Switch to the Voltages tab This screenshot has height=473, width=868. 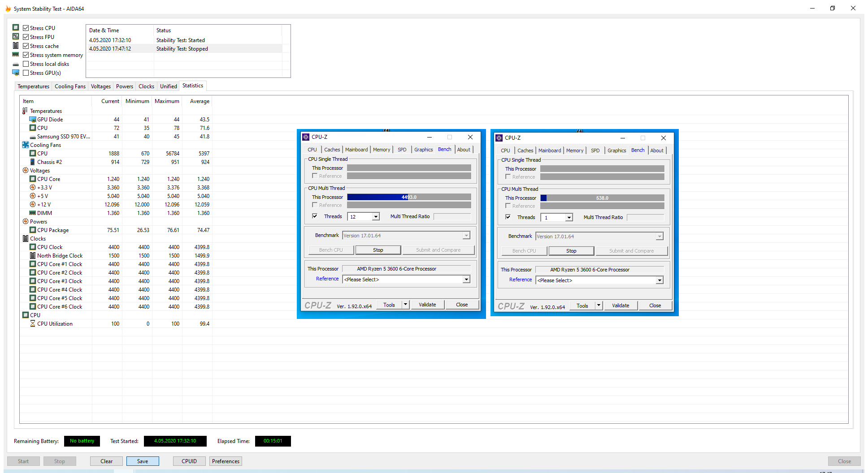[x=101, y=86]
